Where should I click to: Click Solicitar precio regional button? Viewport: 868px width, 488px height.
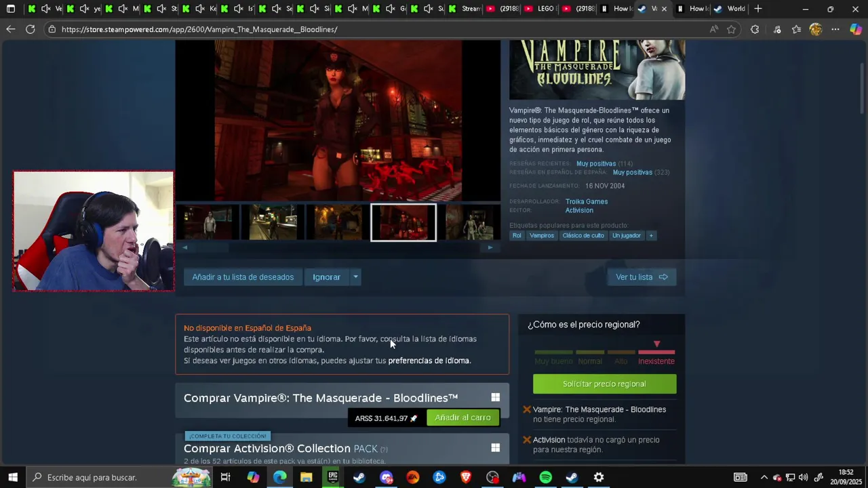pos(604,384)
